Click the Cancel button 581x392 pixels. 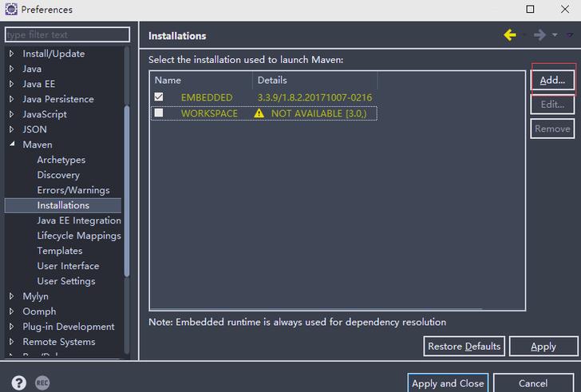pos(533,383)
